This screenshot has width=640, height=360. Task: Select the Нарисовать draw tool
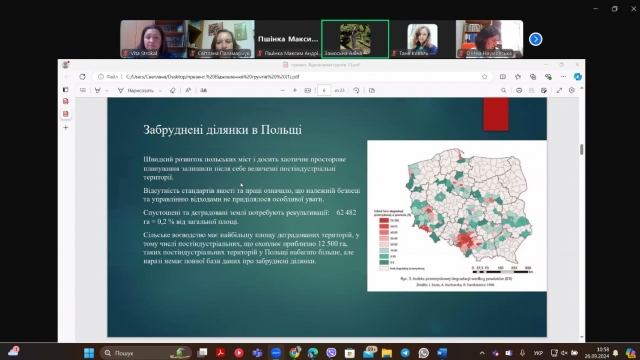tap(136, 90)
